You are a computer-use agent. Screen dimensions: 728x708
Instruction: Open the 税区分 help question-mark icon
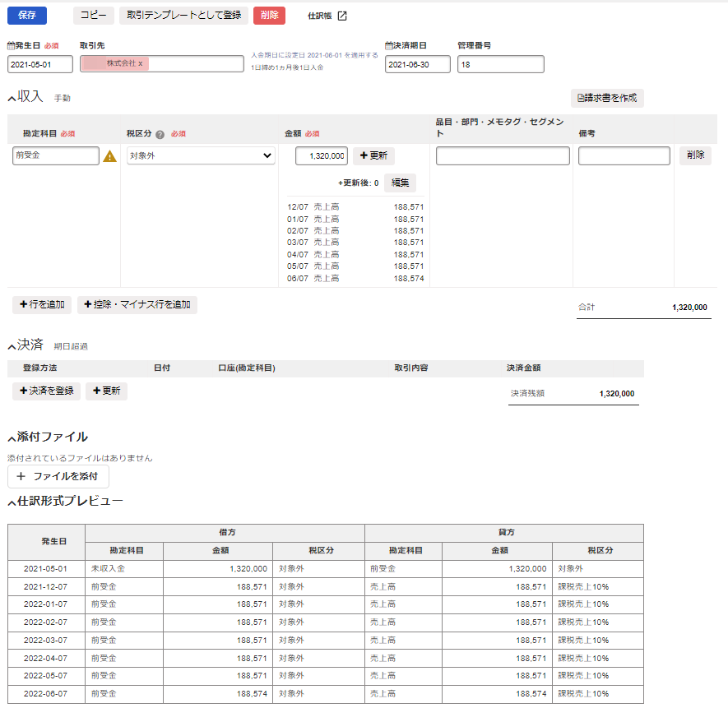tap(160, 135)
